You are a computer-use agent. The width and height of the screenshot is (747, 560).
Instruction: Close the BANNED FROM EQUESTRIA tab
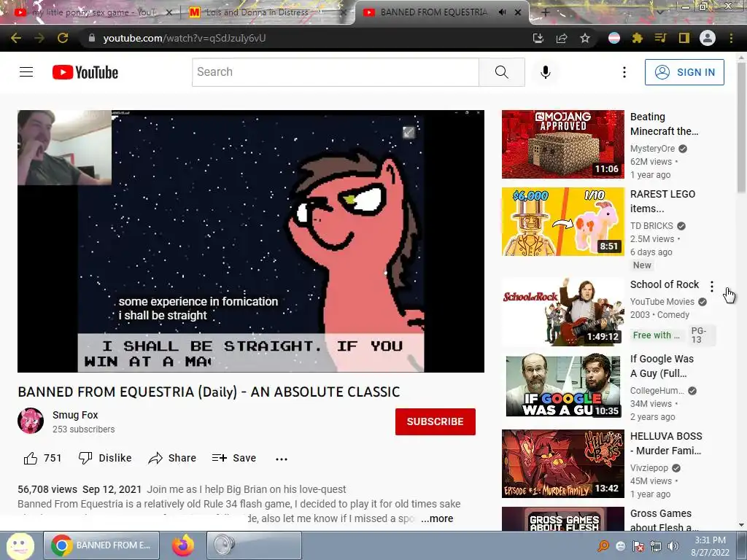tap(518, 12)
